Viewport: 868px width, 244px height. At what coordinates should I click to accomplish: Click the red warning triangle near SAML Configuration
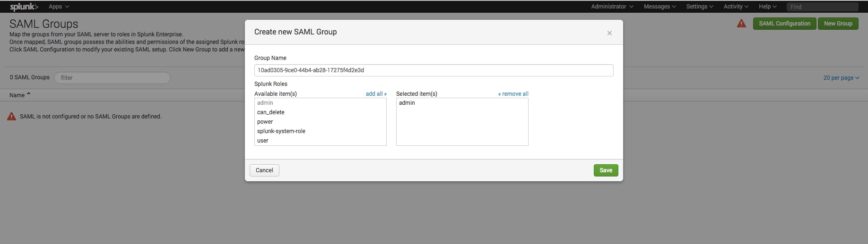click(741, 24)
